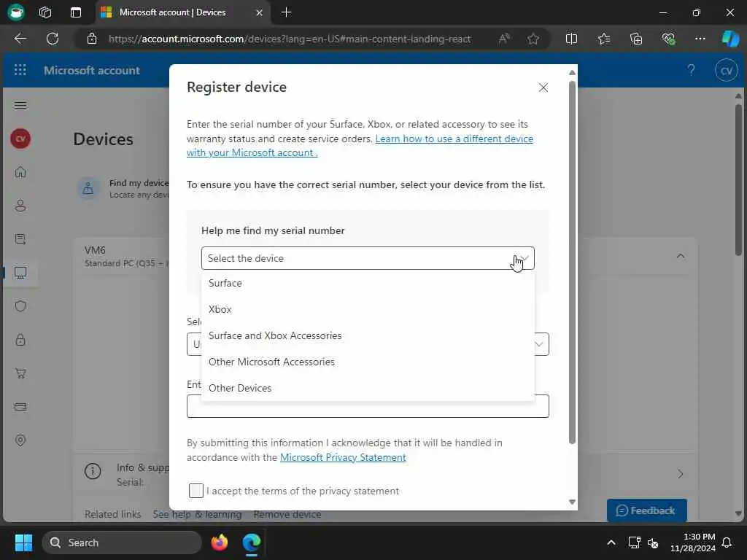The image size is (747, 560).
Task: Open notifications bell in system tray
Action: tap(727, 542)
